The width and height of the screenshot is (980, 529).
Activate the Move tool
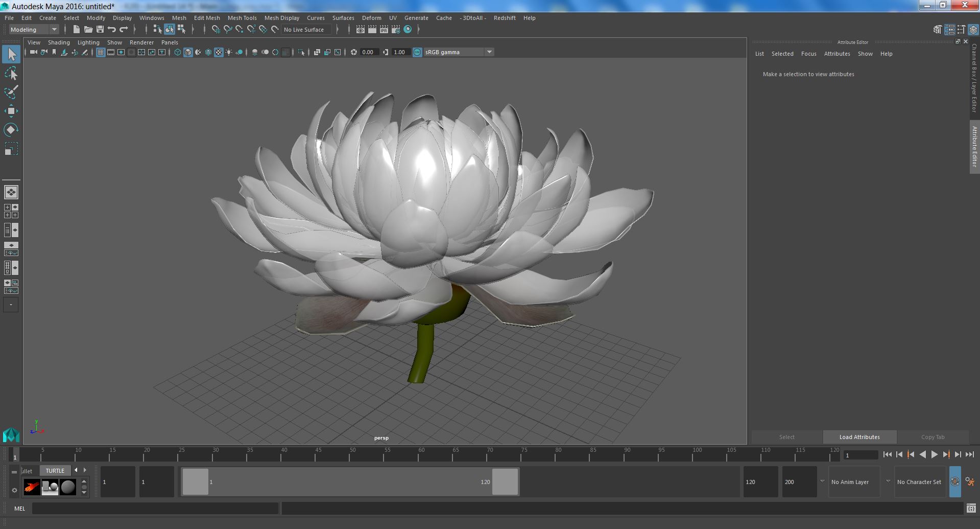[11, 111]
